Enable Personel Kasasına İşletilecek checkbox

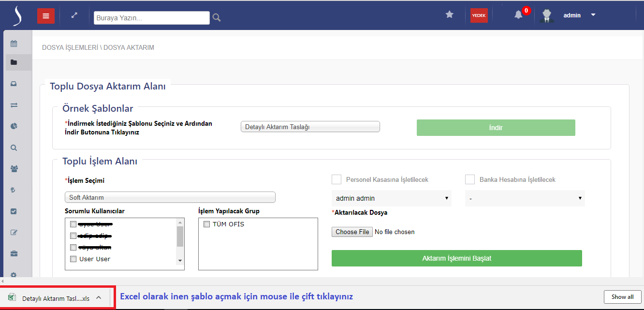click(x=337, y=179)
